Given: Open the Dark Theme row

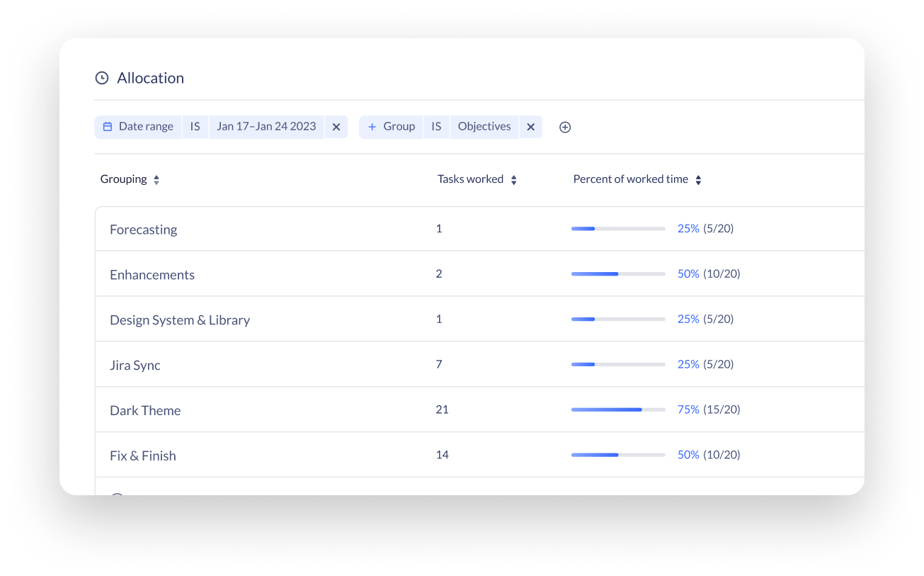Looking at the screenshot, I should coord(480,410).
